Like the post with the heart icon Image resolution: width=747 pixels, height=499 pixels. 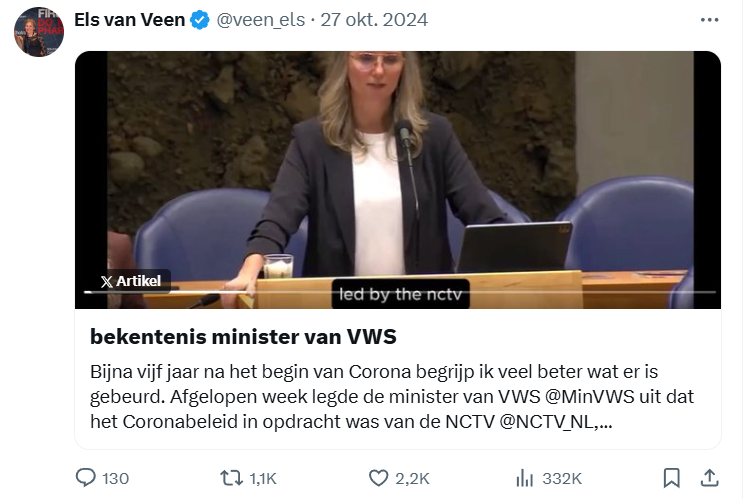(x=379, y=478)
